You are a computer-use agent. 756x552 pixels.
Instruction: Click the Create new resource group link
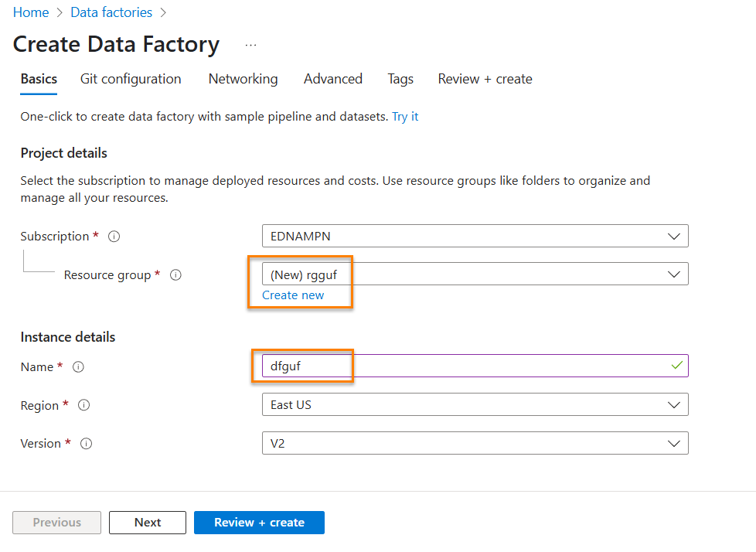[293, 295]
